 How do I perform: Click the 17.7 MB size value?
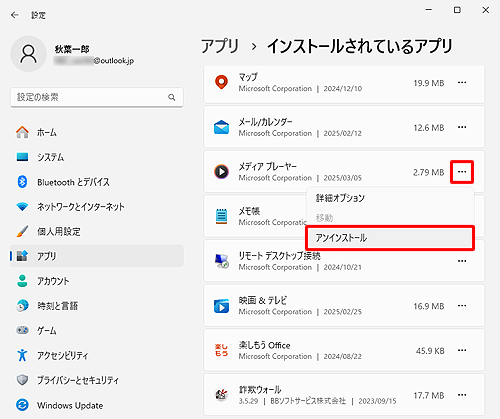pyautogui.click(x=429, y=396)
